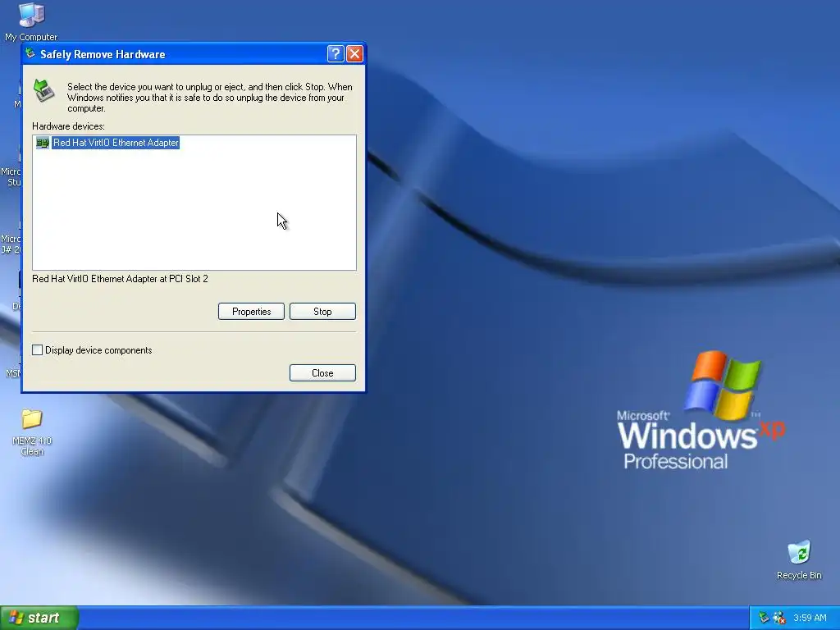840x630 pixels.
Task: Select Red Hat VirtIO Ethernet Adapter in device list
Action: pos(116,143)
